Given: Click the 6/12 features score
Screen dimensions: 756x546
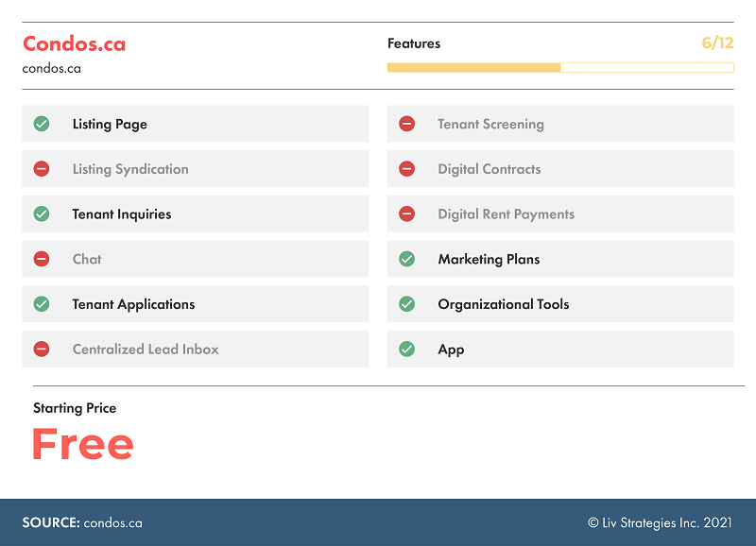Looking at the screenshot, I should pos(717,43).
